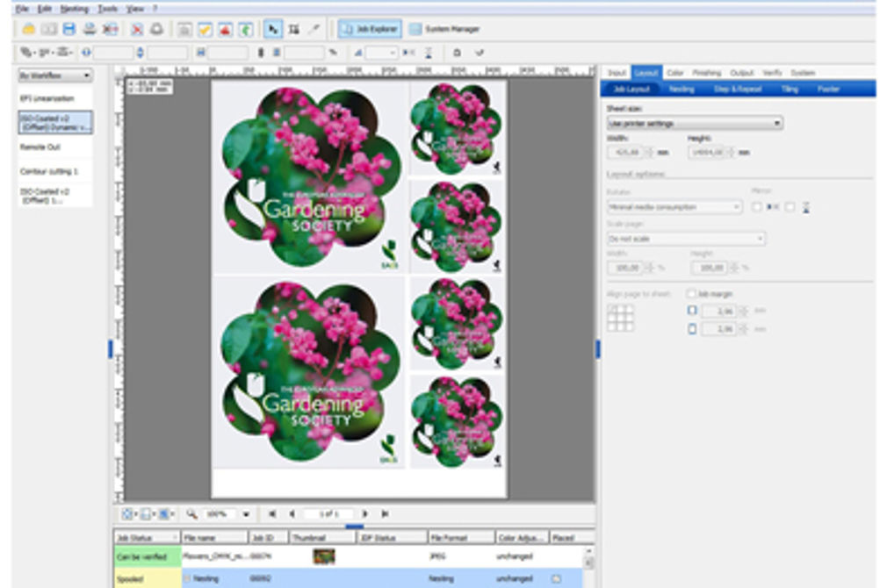
Task: Click the yellow open-folder icon in toolbar
Action: (28, 29)
